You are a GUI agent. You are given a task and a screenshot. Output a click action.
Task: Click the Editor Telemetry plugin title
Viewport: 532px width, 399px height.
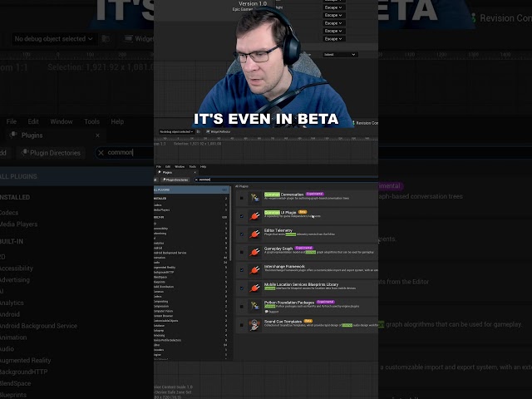(x=278, y=230)
